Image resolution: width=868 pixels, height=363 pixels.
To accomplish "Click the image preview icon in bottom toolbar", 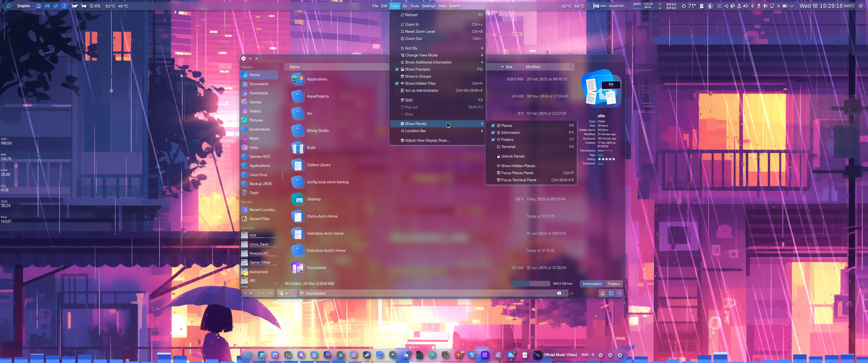I will click(611, 293).
